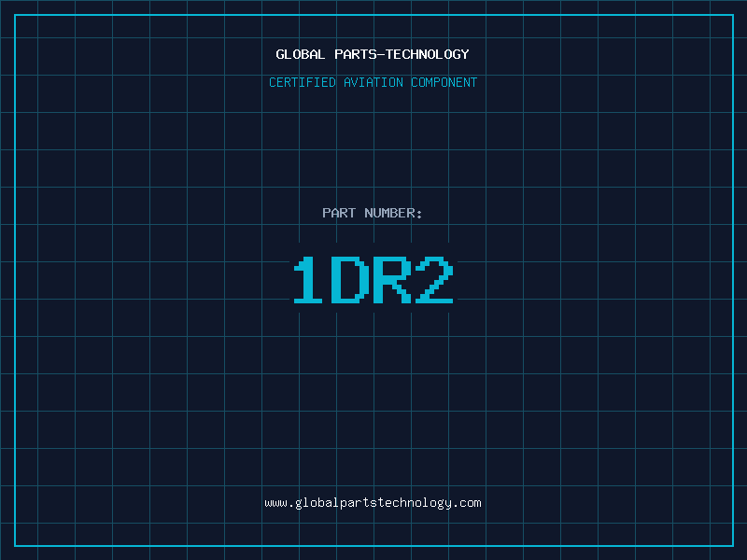Screen dimensions: 747x560
Task: Click the www prefix of the URL
Action: coord(275,503)
